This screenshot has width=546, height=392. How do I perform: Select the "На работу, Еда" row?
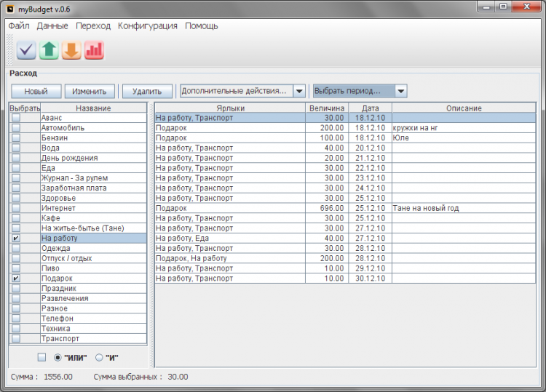click(345, 239)
